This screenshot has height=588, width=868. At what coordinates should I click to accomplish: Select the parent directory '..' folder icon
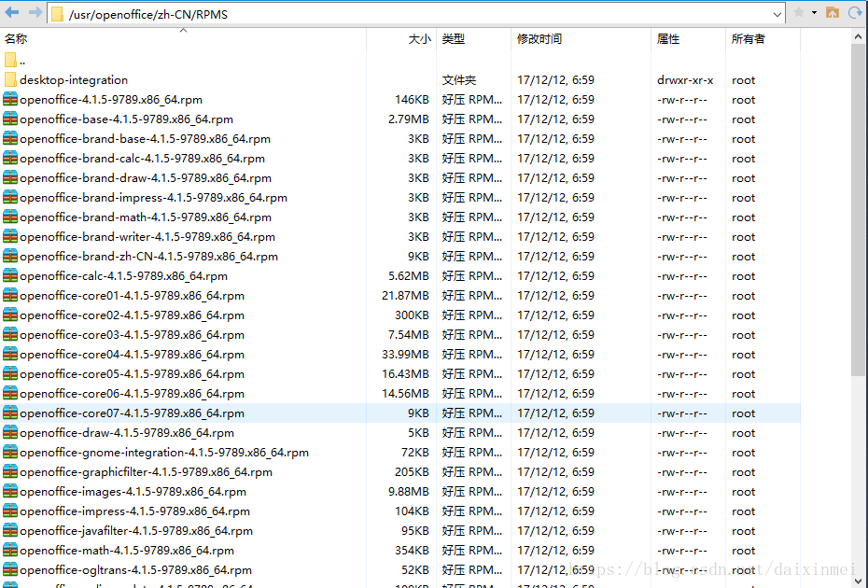(x=10, y=60)
